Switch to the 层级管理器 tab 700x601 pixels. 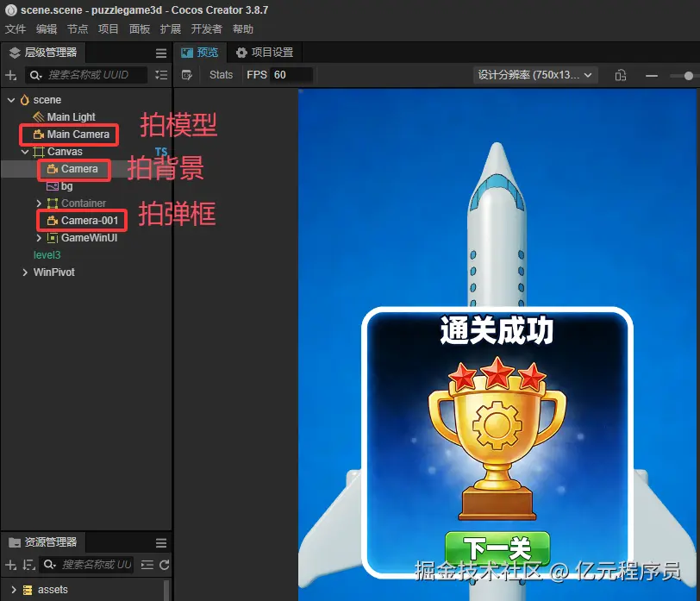[43, 53]
